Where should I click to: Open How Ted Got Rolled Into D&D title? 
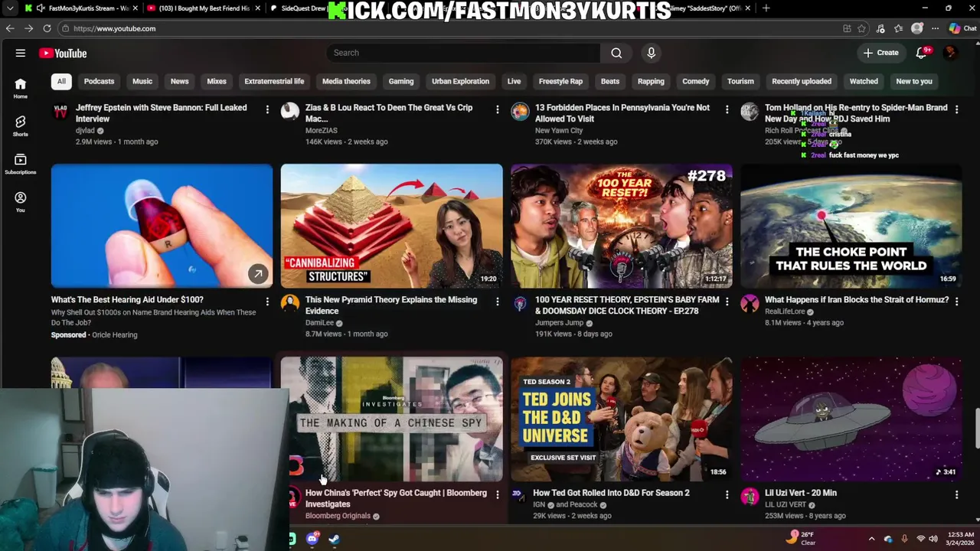pos(611,493)
